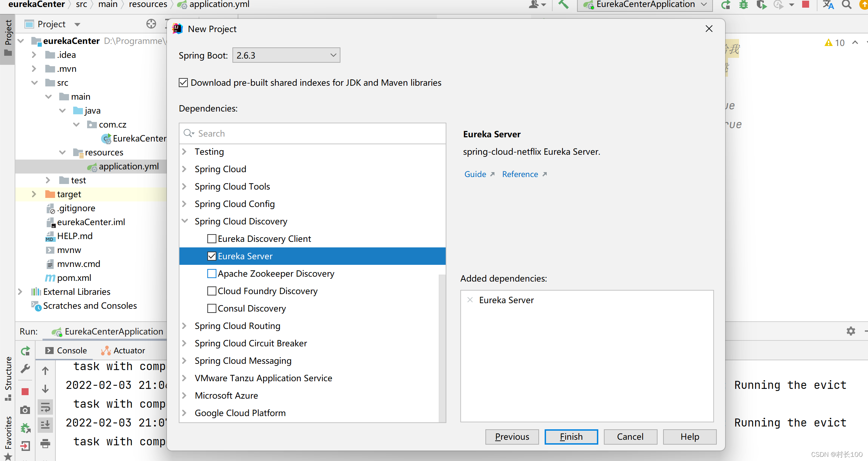Check Eureka Discovery Client dependency
The height and width of the screenshot is (461, 868).
pos(212,239)
